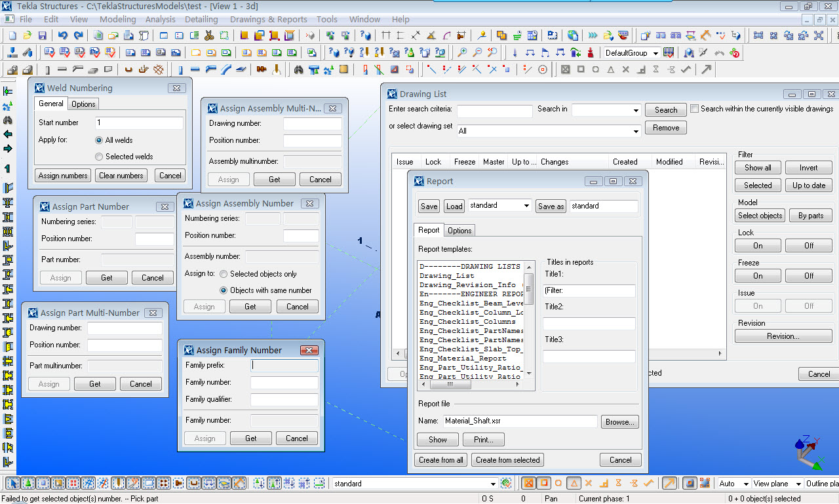Open the Auto dropdown in the bottom bar
Image resolution: width=839 pixels, height=504 pixels.
coord(745,484)
